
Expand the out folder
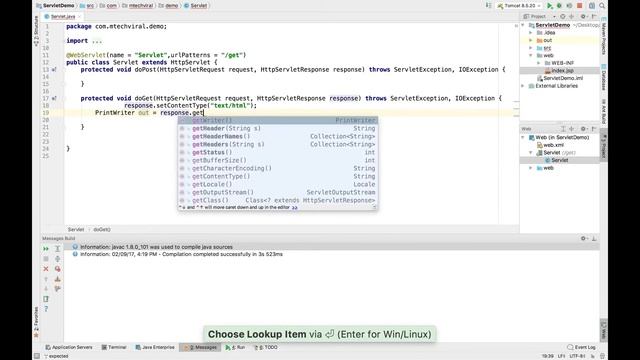[x=531, y=40]
